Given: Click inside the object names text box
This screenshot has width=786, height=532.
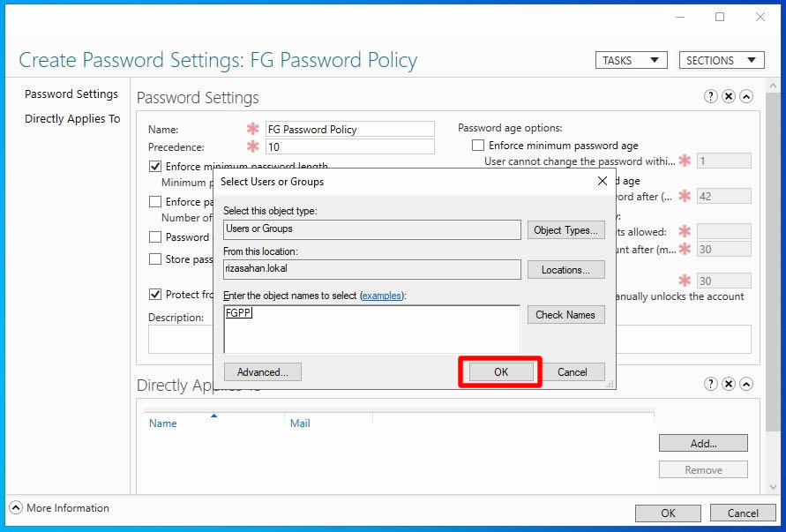Looking at the screenshot, I should tap(371, 329).
